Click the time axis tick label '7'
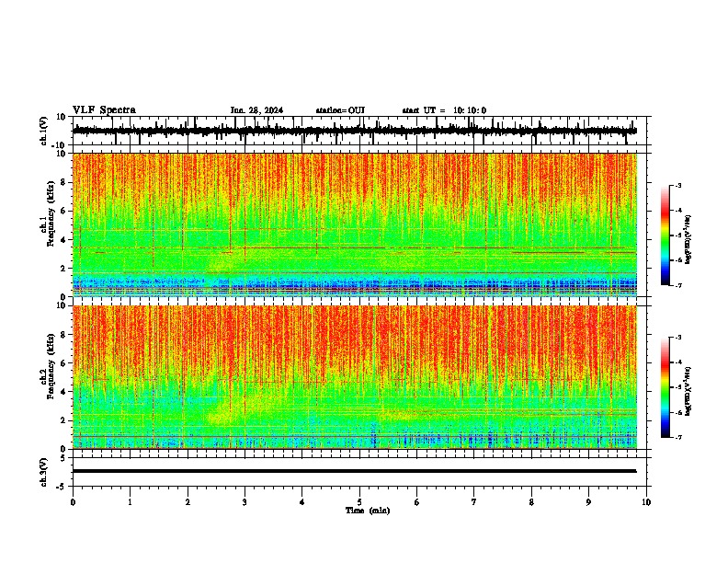 click(x=474, y=502)
